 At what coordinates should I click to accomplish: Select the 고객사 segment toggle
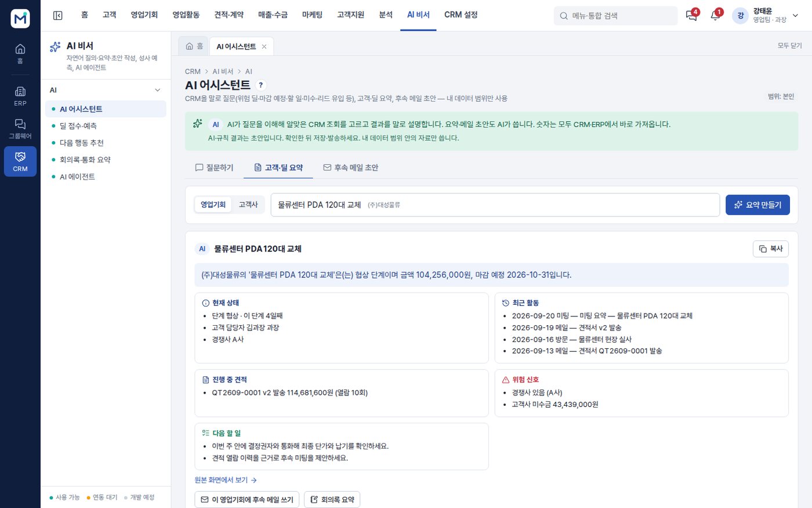tap(248, 204)
